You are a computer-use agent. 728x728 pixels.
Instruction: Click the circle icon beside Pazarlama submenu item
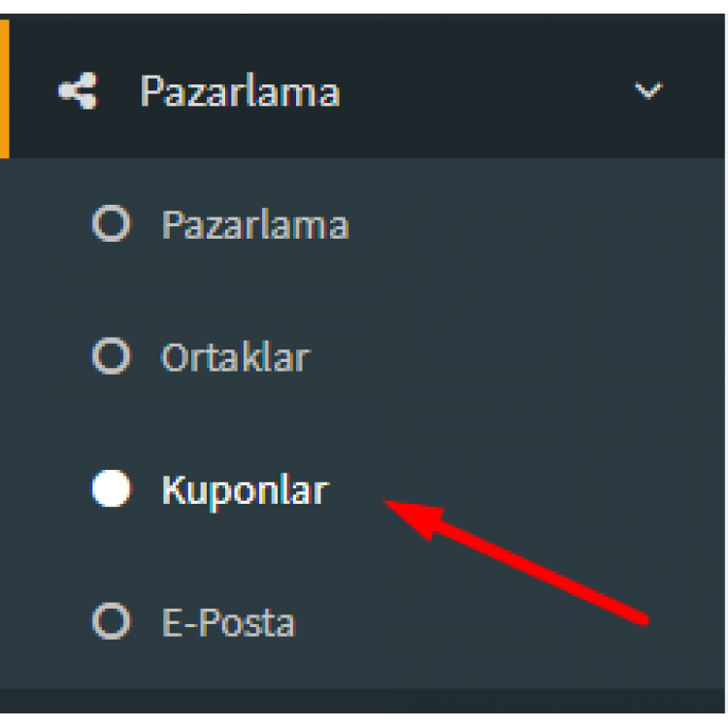111,223
